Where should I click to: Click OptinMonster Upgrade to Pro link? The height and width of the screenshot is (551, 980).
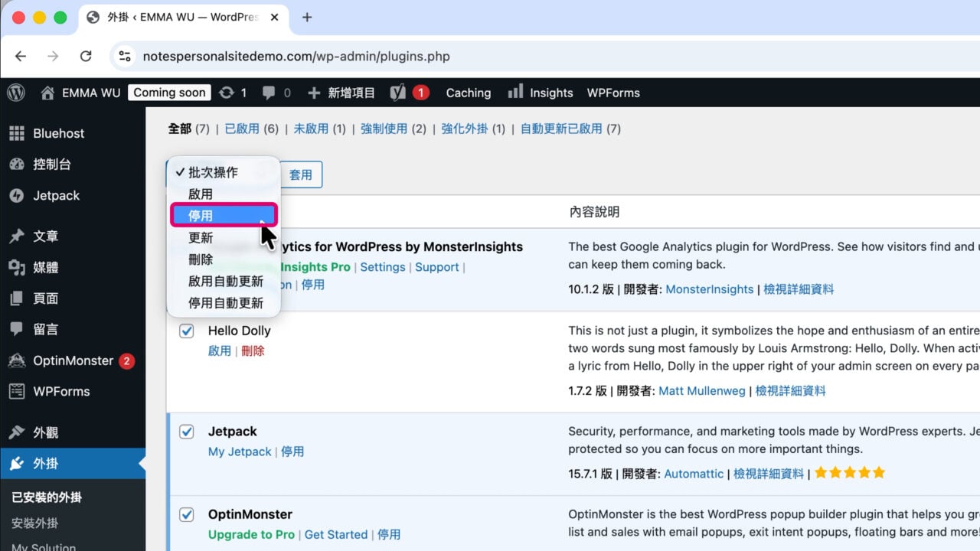click(251, 534)
